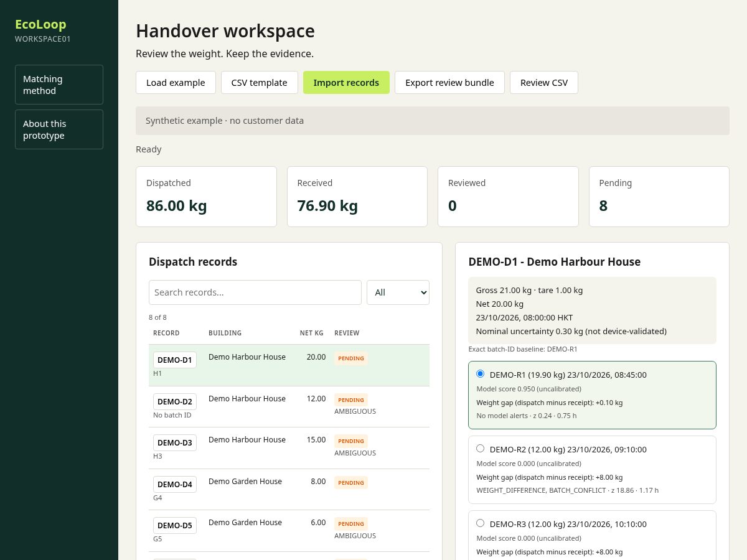Click the 'Dispatch records' heading
747x560 pixels.
193,262
